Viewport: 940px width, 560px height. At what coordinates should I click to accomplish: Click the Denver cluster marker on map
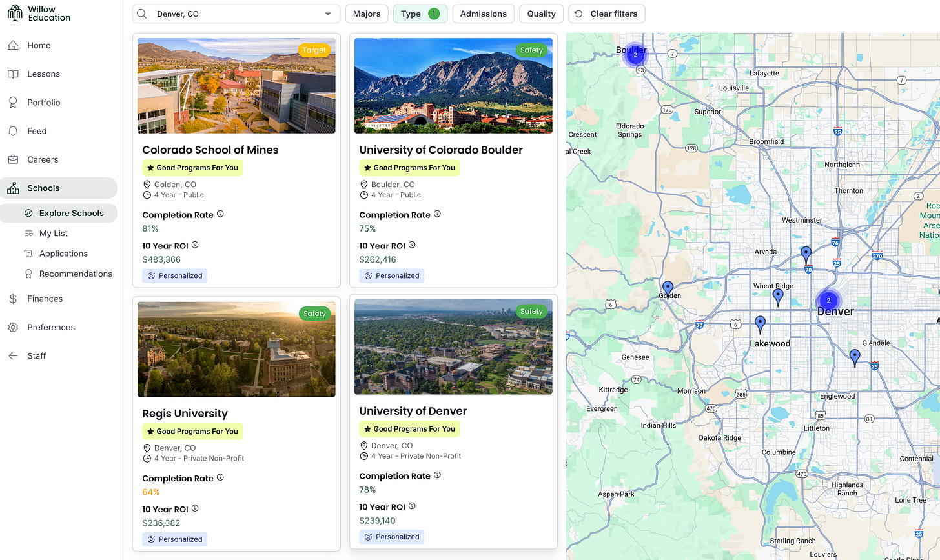[828, 301]
